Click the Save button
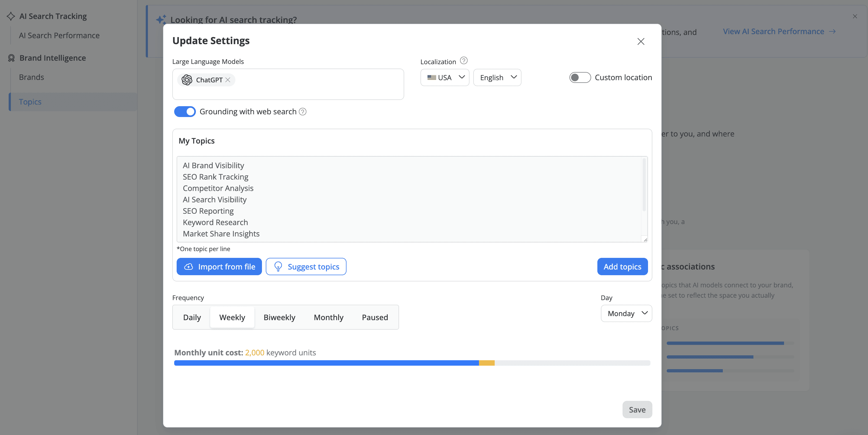This screenshot has height=435, width=868. click(637, 409)
